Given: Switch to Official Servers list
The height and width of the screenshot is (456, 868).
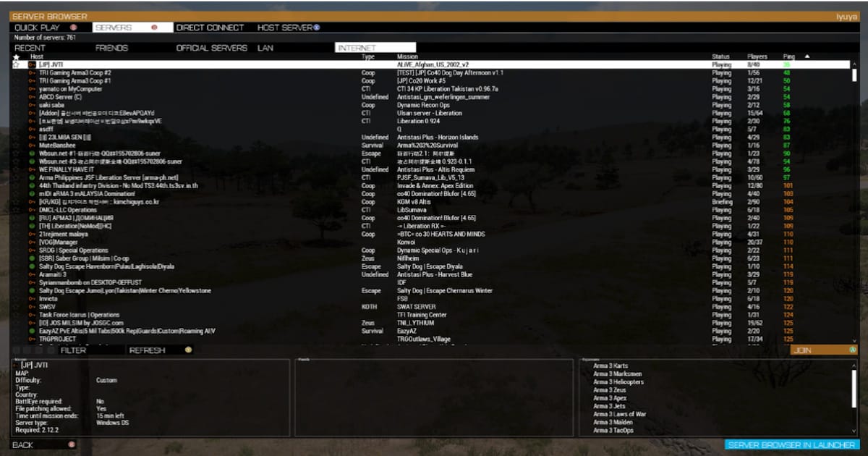Looking at the screenshot, I should (212, 48).
